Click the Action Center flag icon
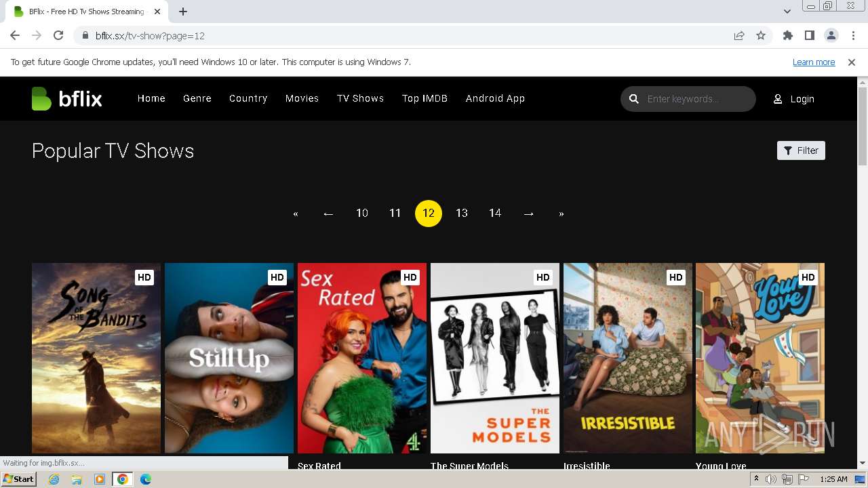 [804, 479]
